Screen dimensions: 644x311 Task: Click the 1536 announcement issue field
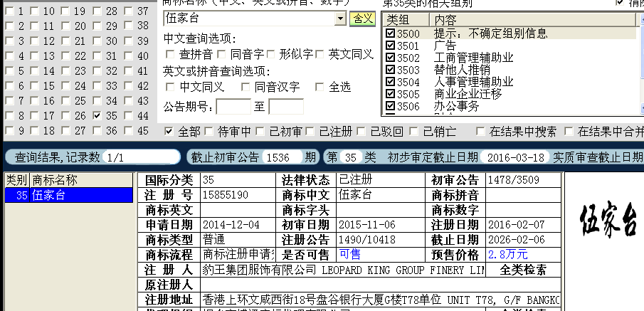click(283, 157)
